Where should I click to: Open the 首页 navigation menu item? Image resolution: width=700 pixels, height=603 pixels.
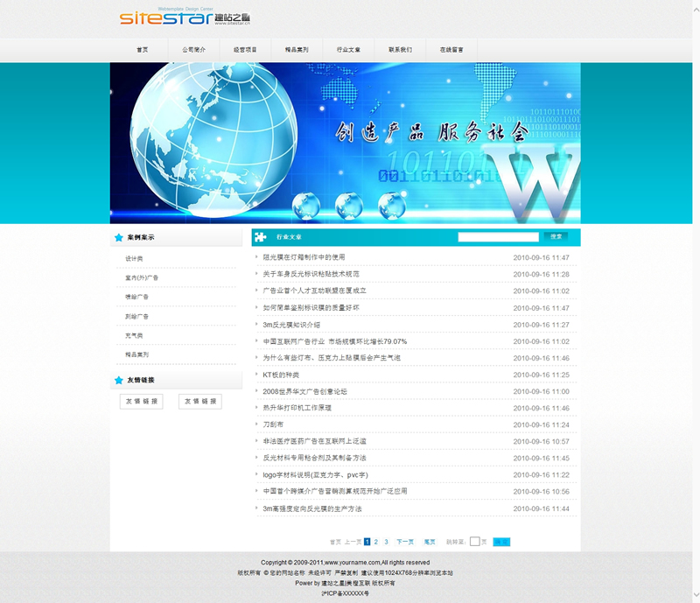(142, 50)
